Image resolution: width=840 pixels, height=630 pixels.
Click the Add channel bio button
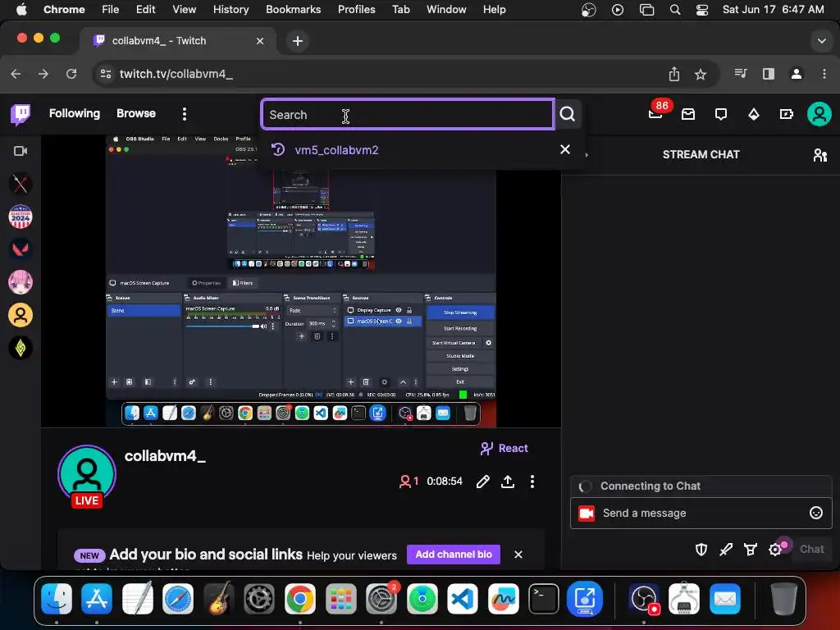(453, 555)
